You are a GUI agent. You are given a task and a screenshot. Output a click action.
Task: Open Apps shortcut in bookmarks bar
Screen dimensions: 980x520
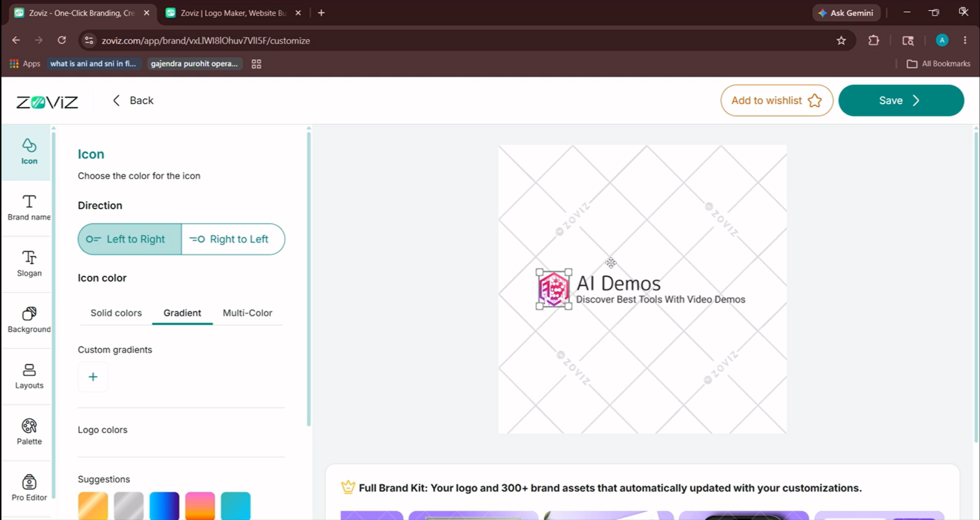[x=25, y=64]
